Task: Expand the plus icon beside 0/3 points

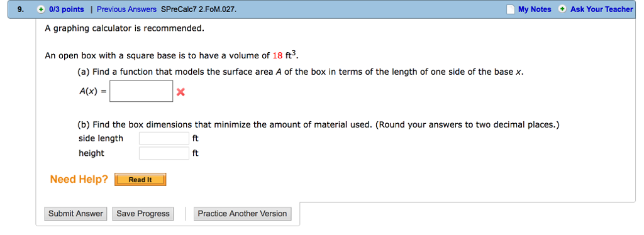Action: coord(41,9)
